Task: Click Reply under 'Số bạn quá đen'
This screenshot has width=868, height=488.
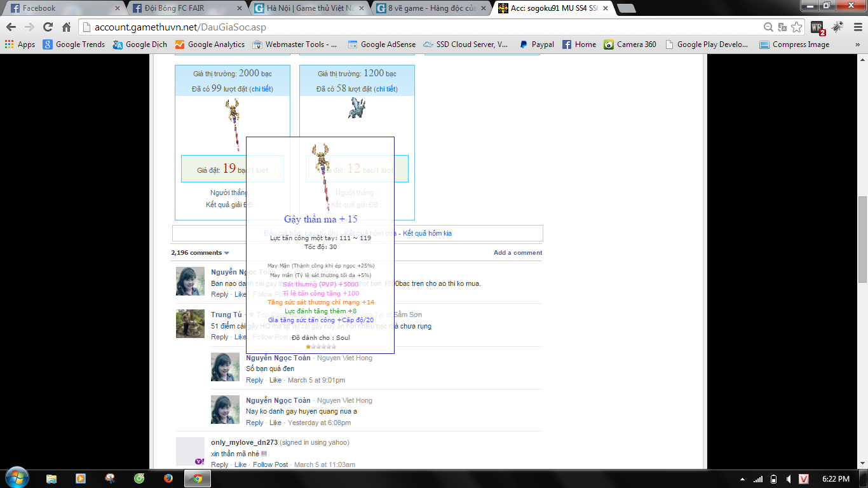Action: [x=255, y=380]
